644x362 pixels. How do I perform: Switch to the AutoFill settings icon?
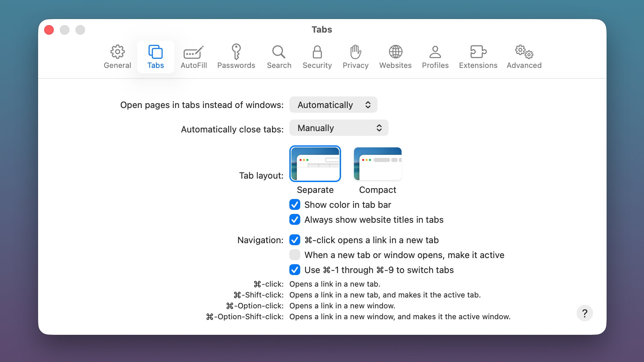(x=193, y=56)
